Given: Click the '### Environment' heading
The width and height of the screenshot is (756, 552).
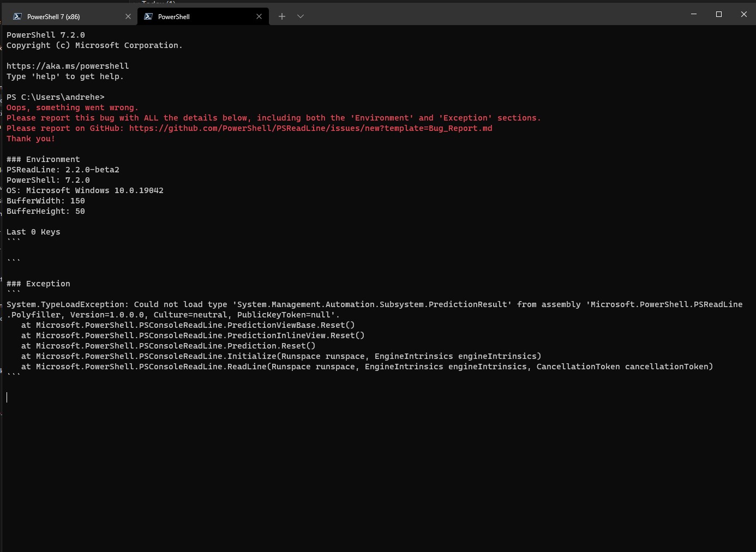Looking at the screenshot, I should [43, 159].
